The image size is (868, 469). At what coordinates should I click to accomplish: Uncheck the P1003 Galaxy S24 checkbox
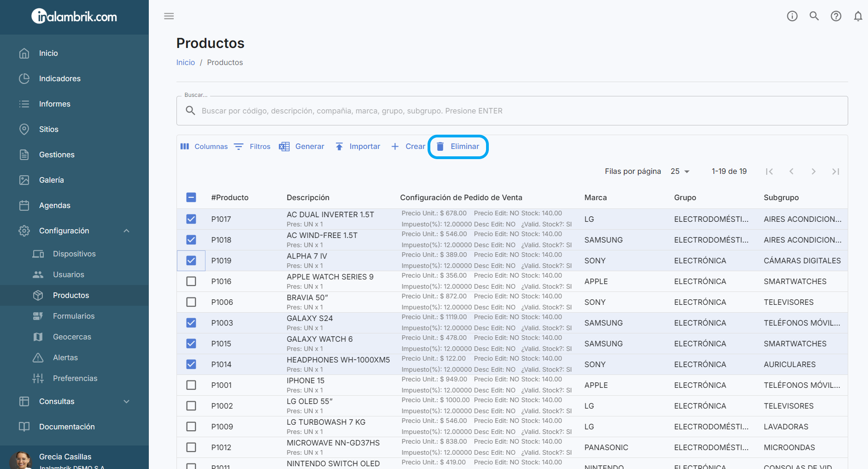pos(191,323)
